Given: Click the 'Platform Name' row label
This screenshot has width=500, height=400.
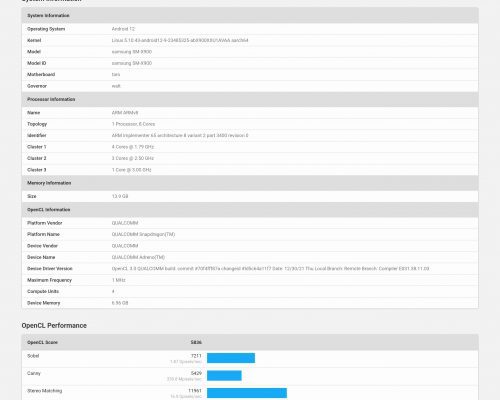Looking at the screenshot, I should click(x=43, y=234).
